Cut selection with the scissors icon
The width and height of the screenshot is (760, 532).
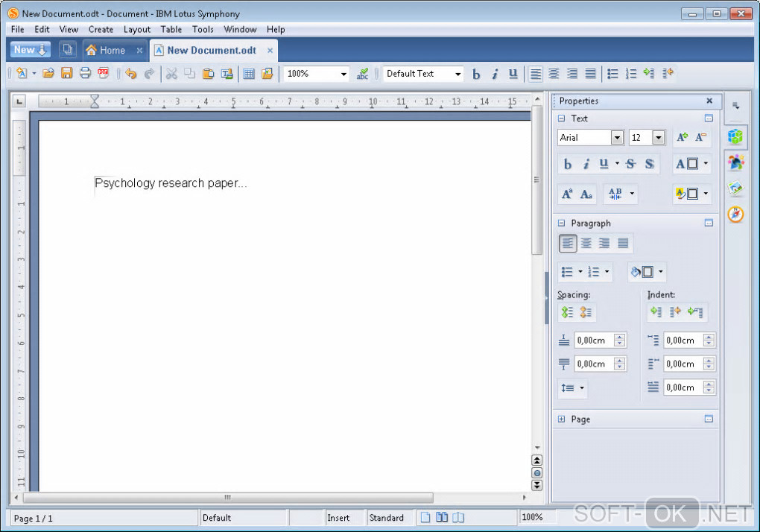coord(171,74)
